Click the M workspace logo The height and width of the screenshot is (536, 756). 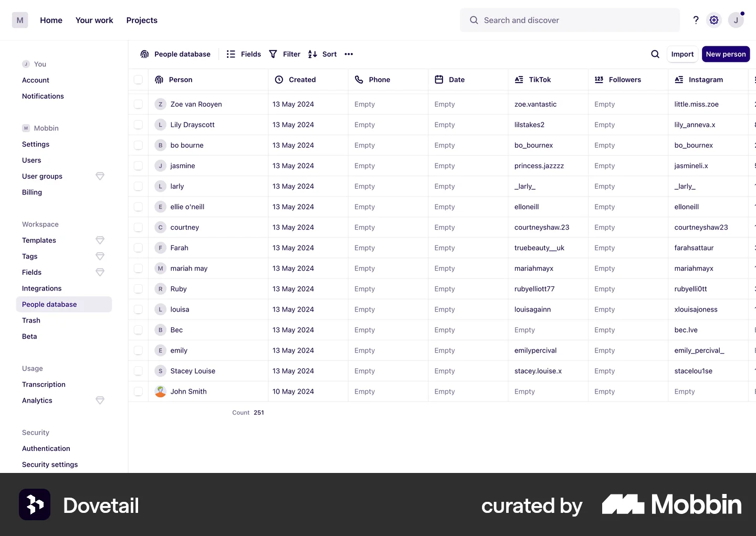pyautogui.click(x=20, y=20)
